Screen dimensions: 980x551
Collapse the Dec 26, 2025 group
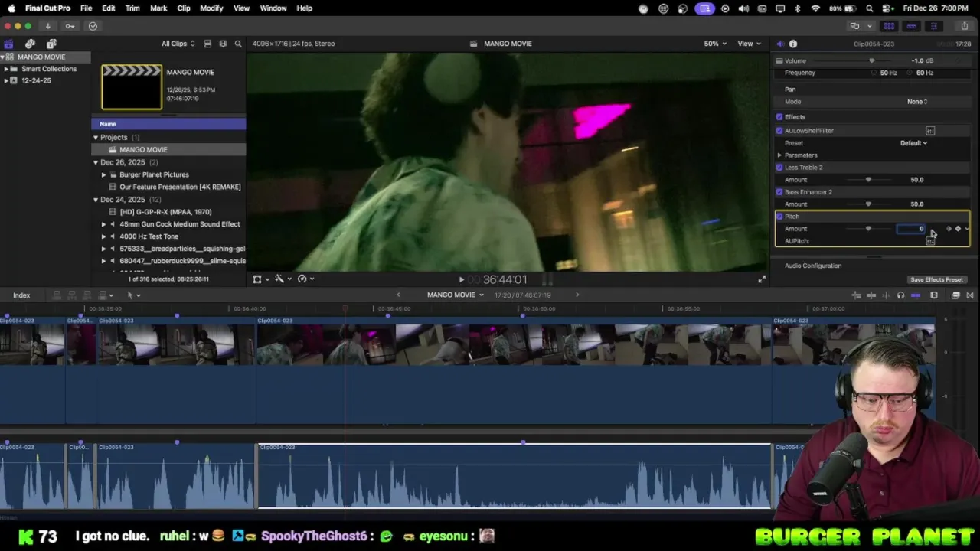coord(96,162)
